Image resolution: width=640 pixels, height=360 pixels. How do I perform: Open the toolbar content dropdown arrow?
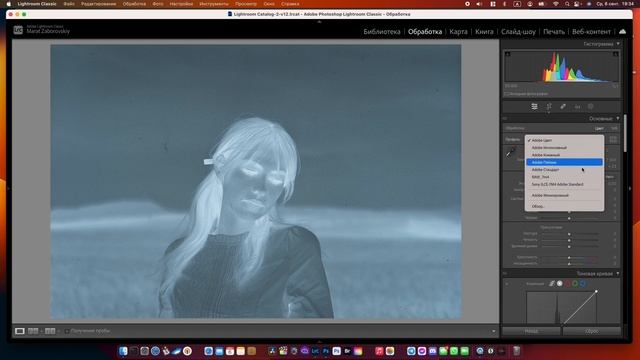[x=493, y=331]
